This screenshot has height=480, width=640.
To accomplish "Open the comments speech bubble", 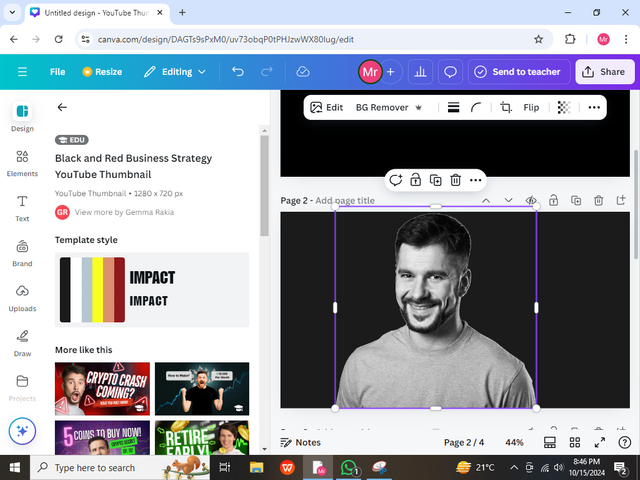I will (450, 72).
